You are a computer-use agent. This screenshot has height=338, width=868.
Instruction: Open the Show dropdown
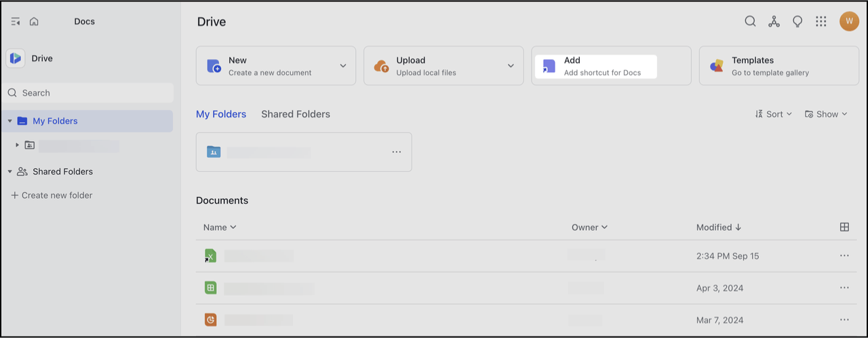[826, 114]
